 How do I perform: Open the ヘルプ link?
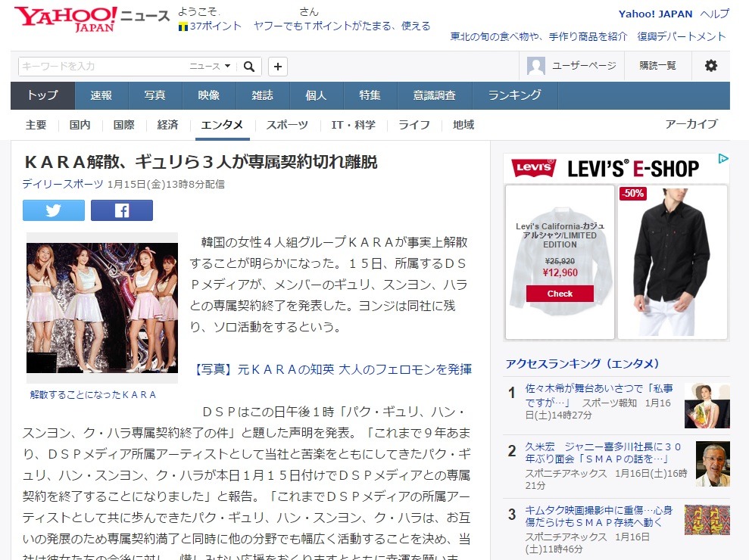(715, 14)
